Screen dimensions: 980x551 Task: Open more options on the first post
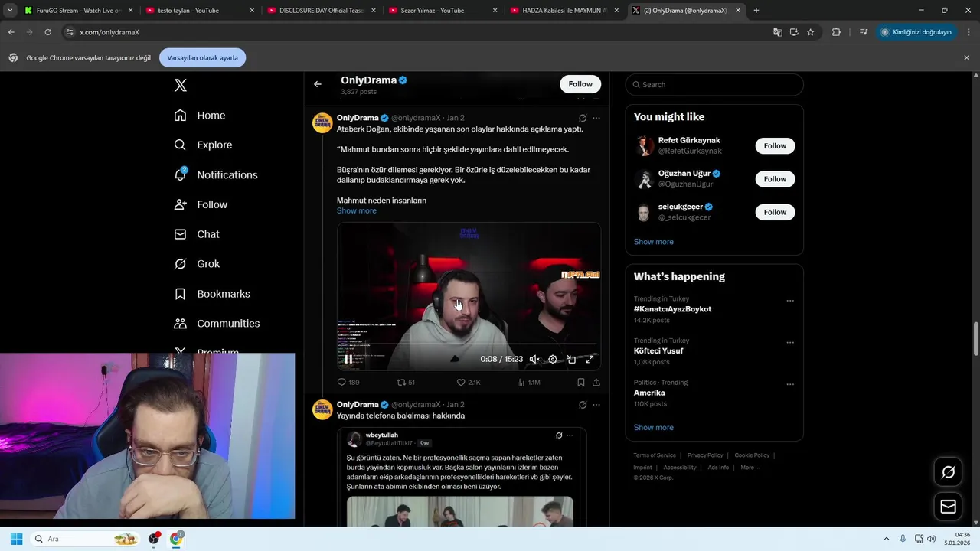(596, 118)
